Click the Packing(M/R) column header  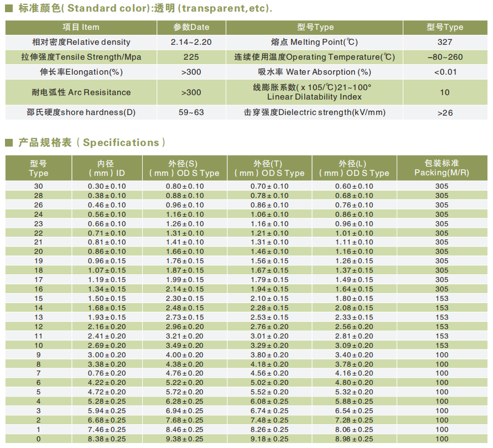pos(442,168)
